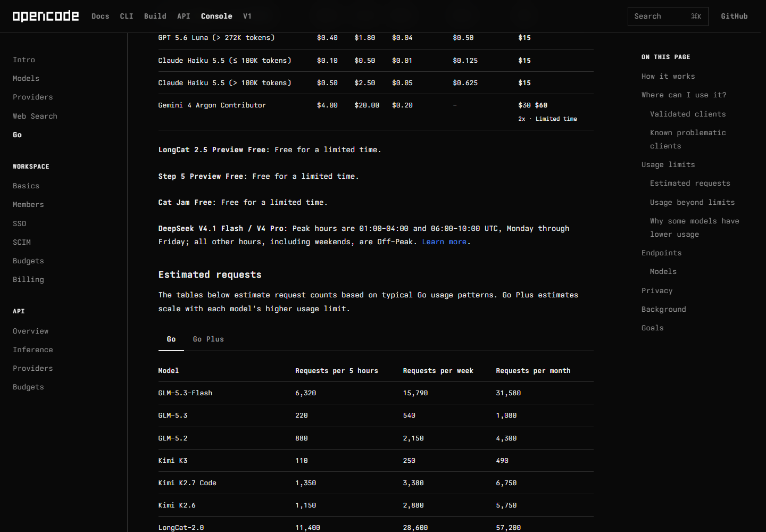Open the V1 navigation link

pos(247,16)
